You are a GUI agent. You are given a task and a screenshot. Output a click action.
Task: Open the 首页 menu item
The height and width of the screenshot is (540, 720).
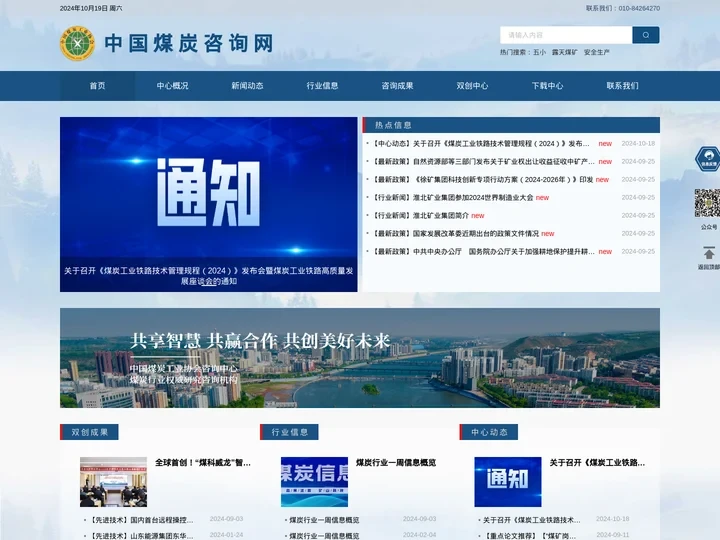(97, 86)
